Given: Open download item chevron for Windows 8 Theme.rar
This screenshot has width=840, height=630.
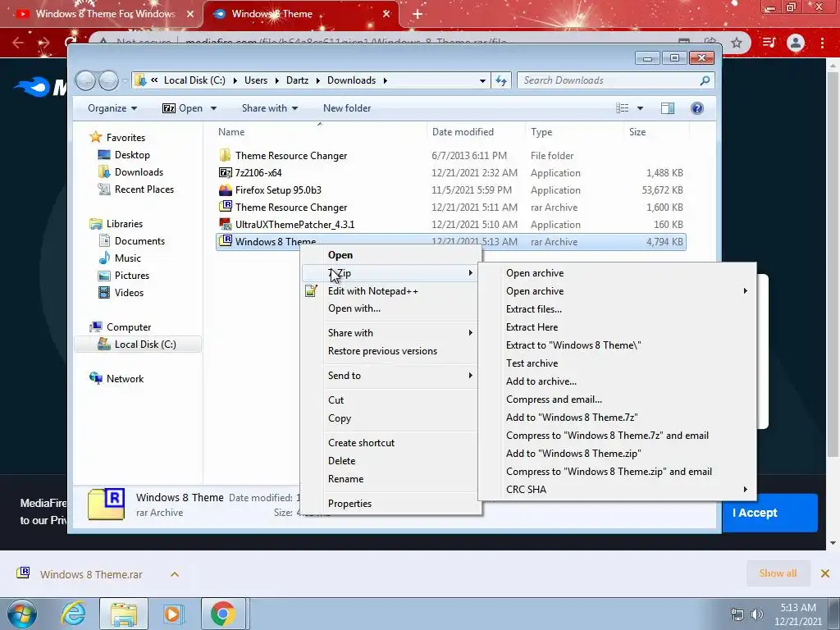Looking at the screenshot, I should click(174, 574).
